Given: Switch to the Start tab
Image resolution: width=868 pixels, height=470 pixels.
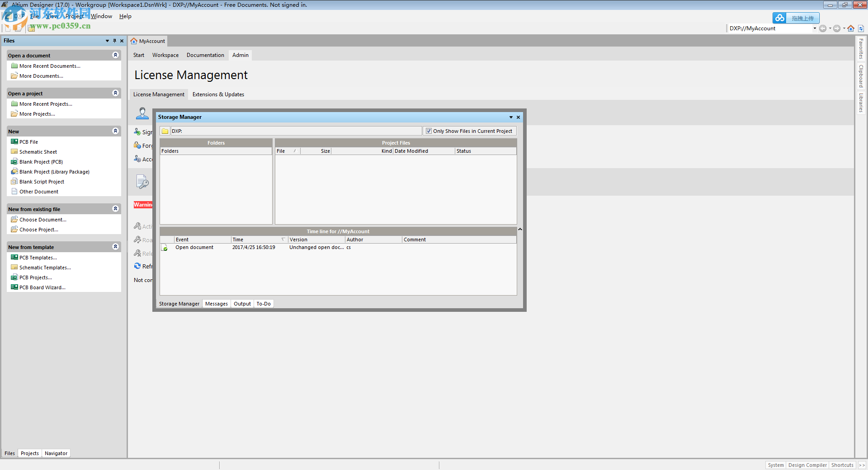Looking at the screenshot, I should click(x=139, y=55).
